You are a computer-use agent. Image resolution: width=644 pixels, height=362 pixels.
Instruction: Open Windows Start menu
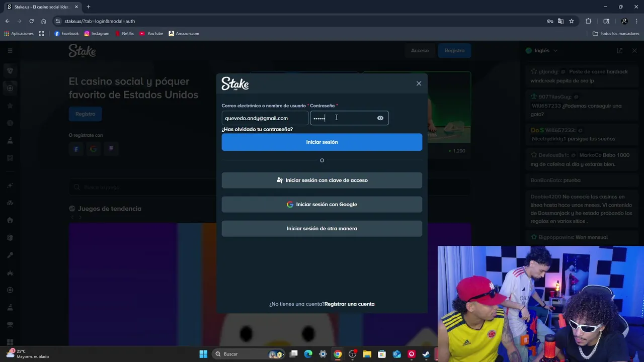203,354
